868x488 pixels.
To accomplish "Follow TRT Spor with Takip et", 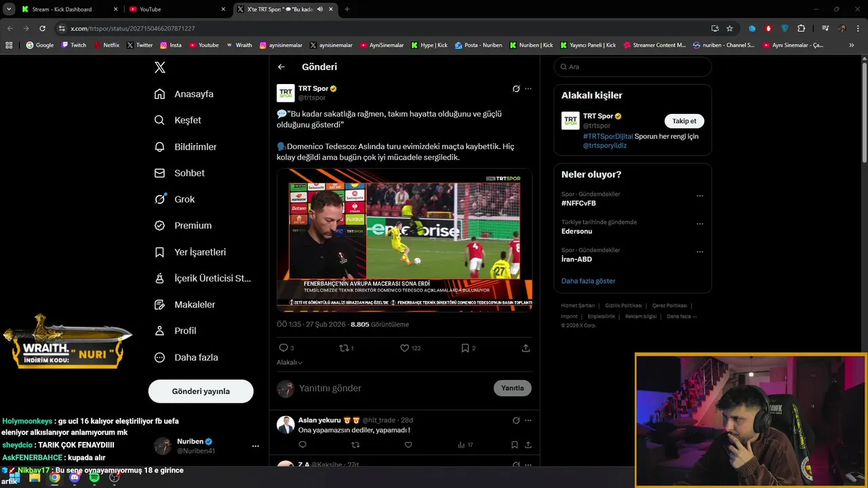I will pos(684,121).
